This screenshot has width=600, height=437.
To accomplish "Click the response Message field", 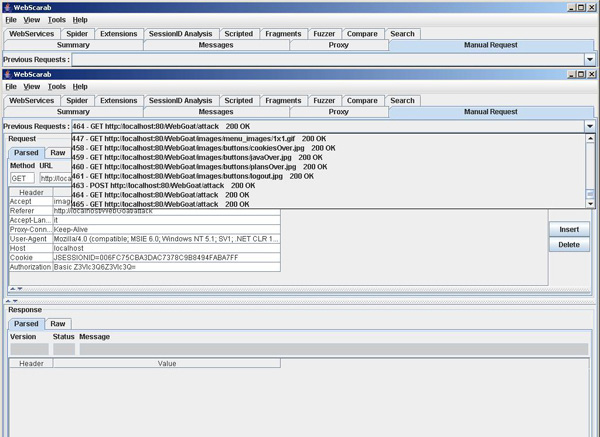I will [x=334, y=349].
